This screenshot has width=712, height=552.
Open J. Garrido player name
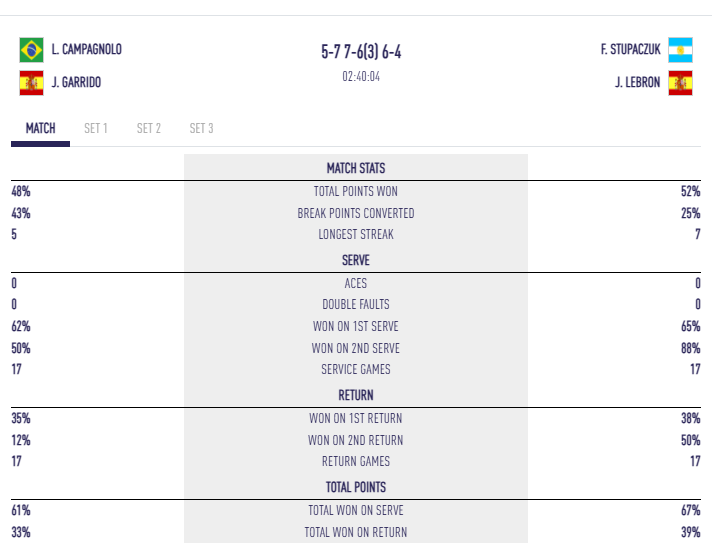(76, 83)
